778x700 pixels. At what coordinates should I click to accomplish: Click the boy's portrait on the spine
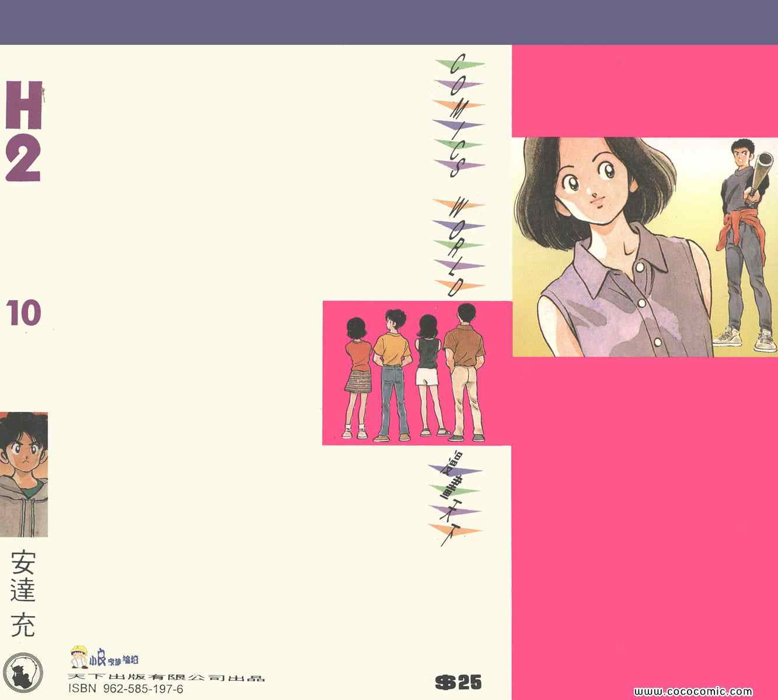point(24,474)
